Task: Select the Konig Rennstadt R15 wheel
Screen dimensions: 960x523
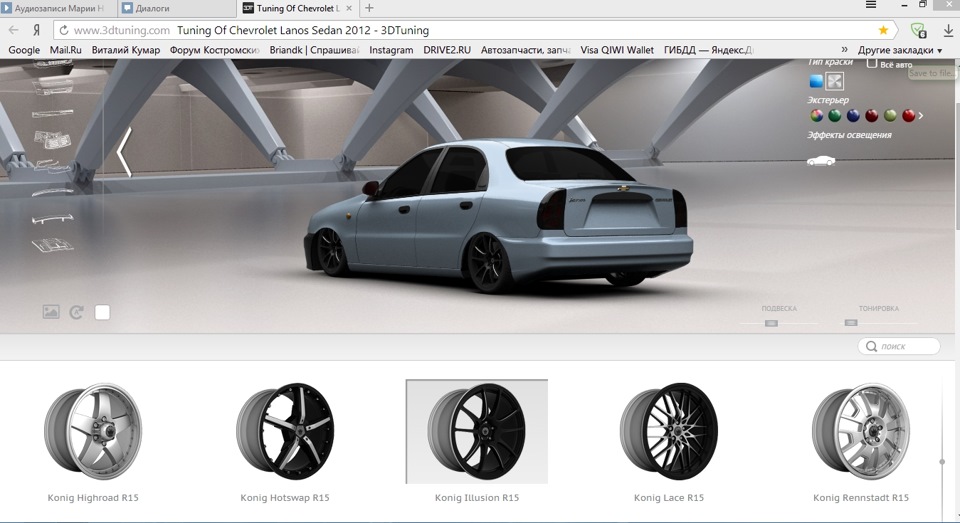Action: [x=861, y=431]
